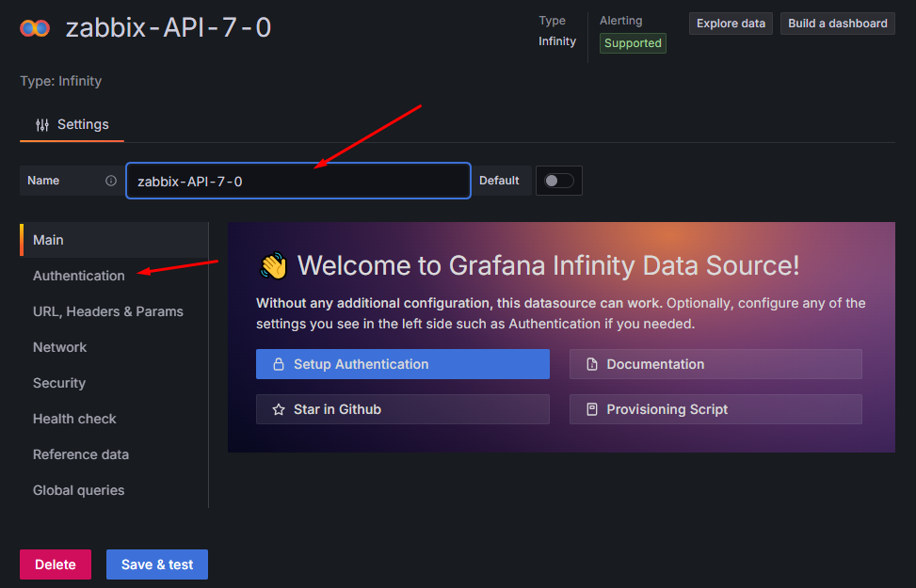
Task: Click the script icon beside Provisioning Script
Action: point(591,409)
